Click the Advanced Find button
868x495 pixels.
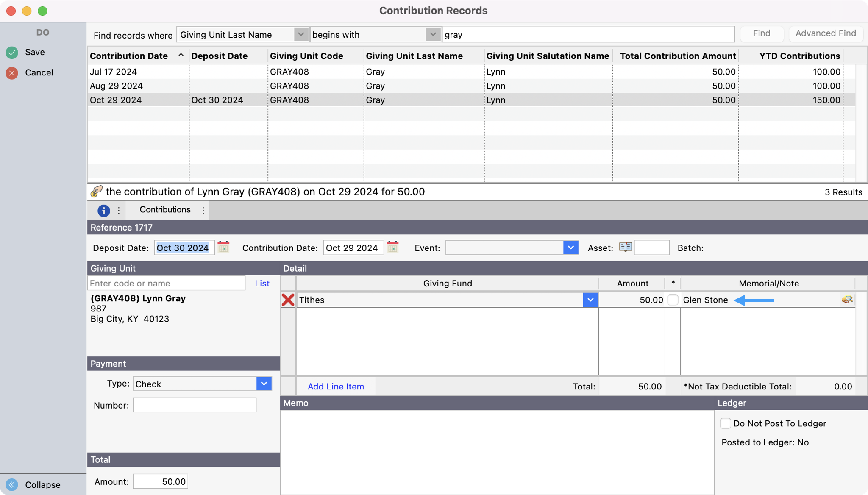click(825, 33)
